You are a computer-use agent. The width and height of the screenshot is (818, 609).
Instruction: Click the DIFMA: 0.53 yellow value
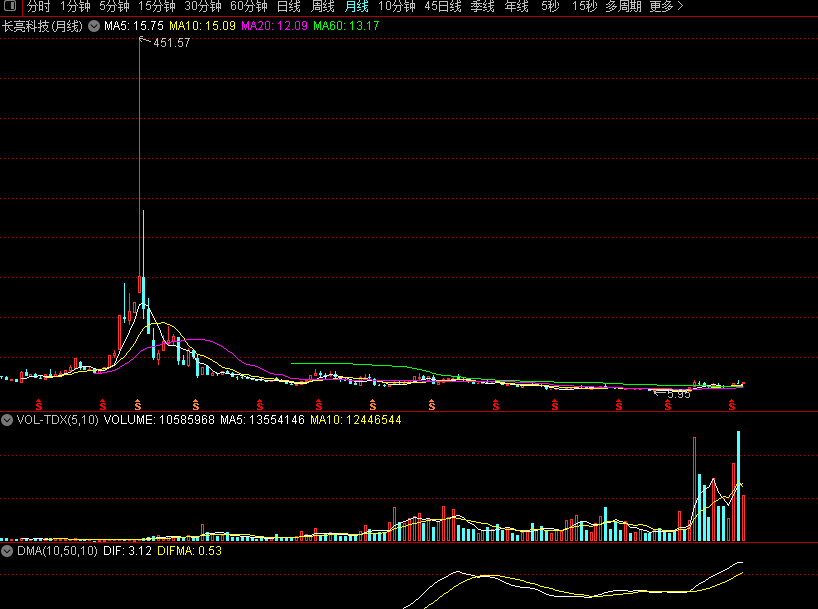(189, 551)
